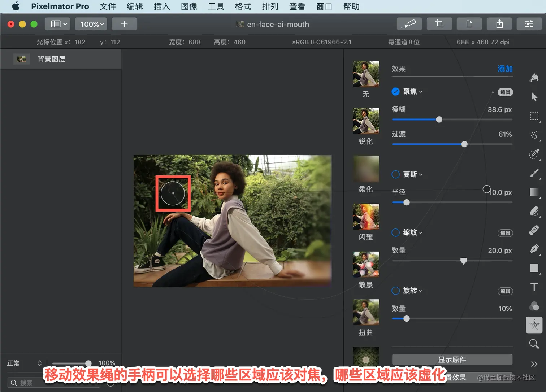Open the 格式 menu
546x392 pixels.
243,6
